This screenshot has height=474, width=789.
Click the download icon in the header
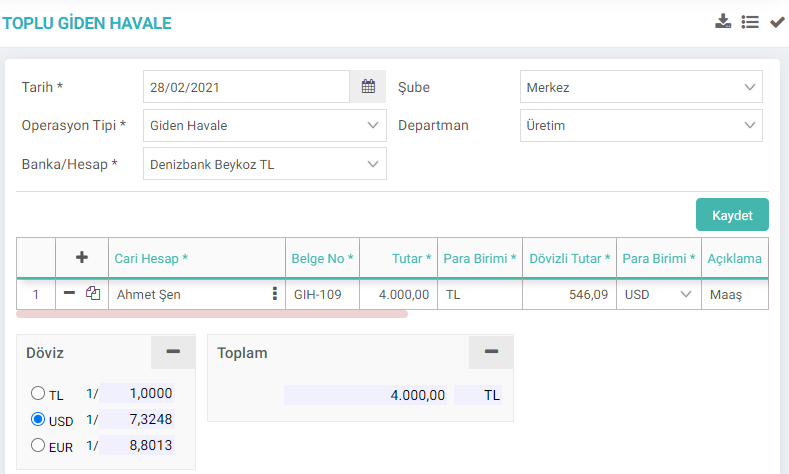[723, 22]
